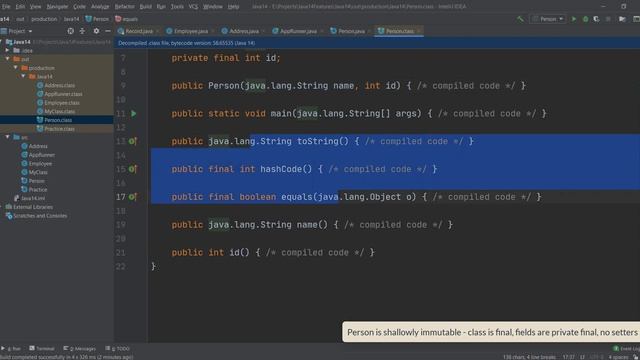Click the 'equals' breadcrumb in navigation bar
The height and width of the screenshot is (360, 640).
tap(127, 19)
